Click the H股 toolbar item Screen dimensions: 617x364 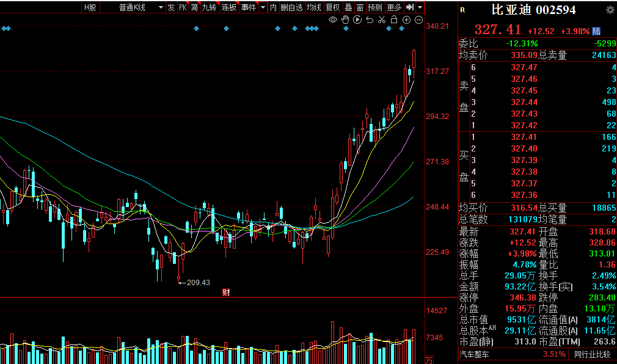(x=90, y=7)
